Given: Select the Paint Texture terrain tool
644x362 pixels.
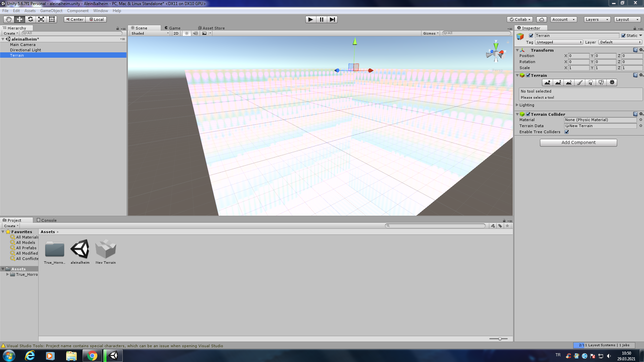Looking at the screenshot, I should (580, 83).
